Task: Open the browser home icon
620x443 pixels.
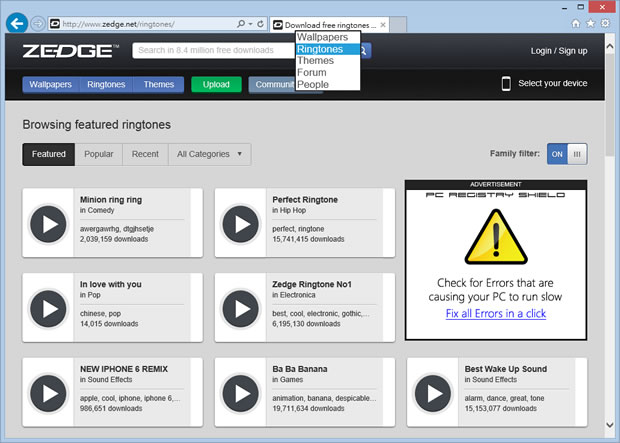Action: click(x=576, y=22)
